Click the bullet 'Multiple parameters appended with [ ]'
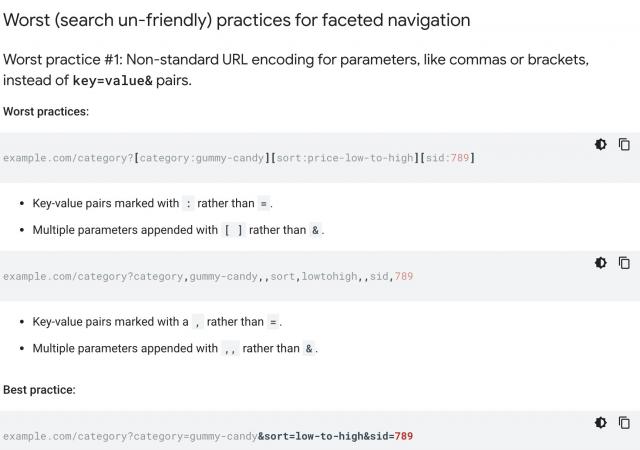The image size is (640, 450). [x=178, y=230]
